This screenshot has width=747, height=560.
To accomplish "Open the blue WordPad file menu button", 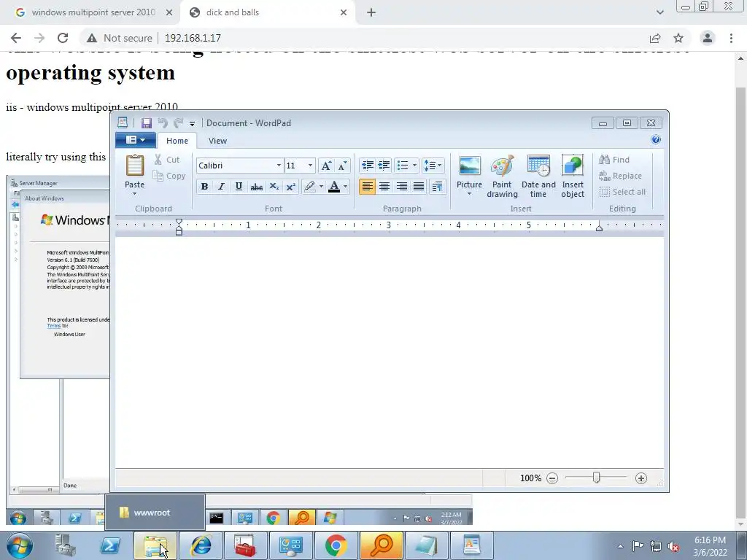I will (x=136, y=140).
